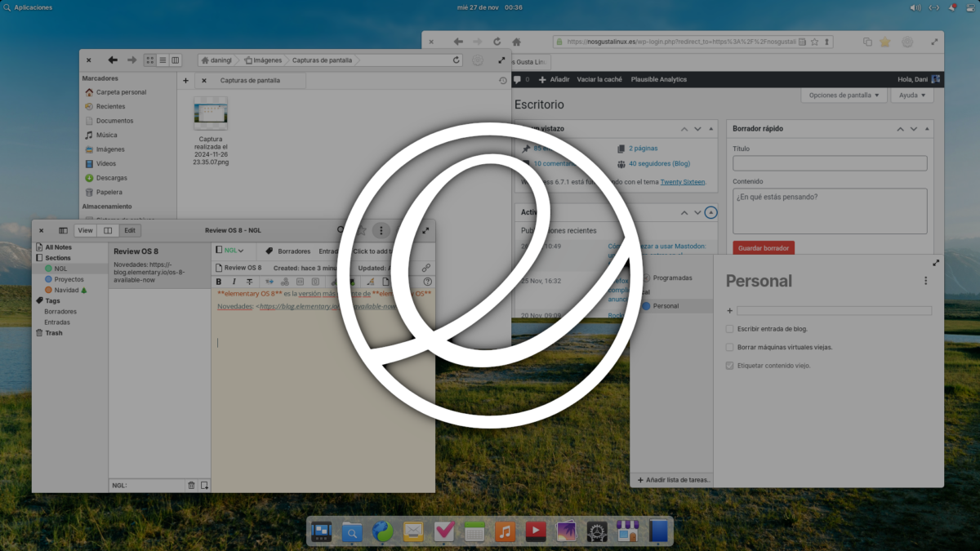Screen dimensions: 980x551
Task: Switch file manager to list view
Action: click(163, 60)
